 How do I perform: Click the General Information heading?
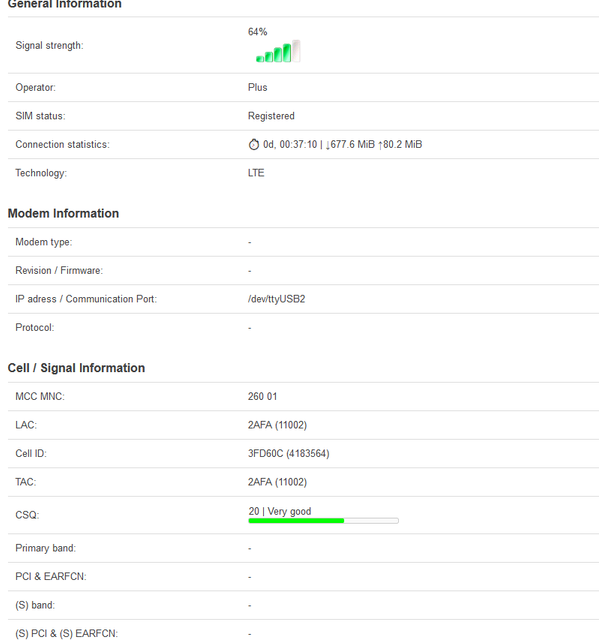point(64,4)
